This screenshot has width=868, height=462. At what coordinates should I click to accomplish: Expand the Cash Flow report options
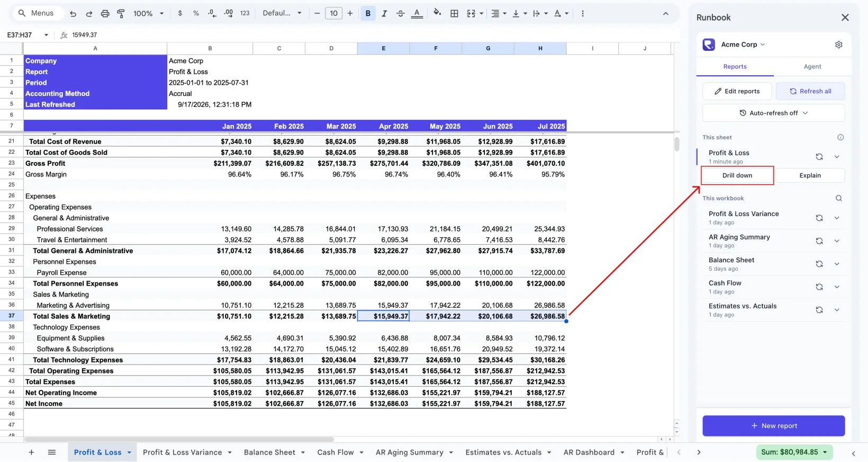[x=837, y=287]
